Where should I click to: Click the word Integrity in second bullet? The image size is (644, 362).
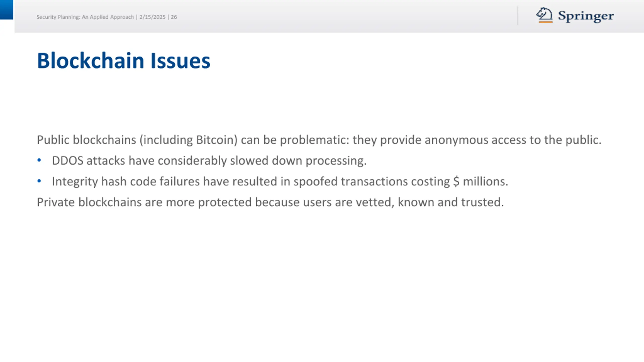point(75,182)
